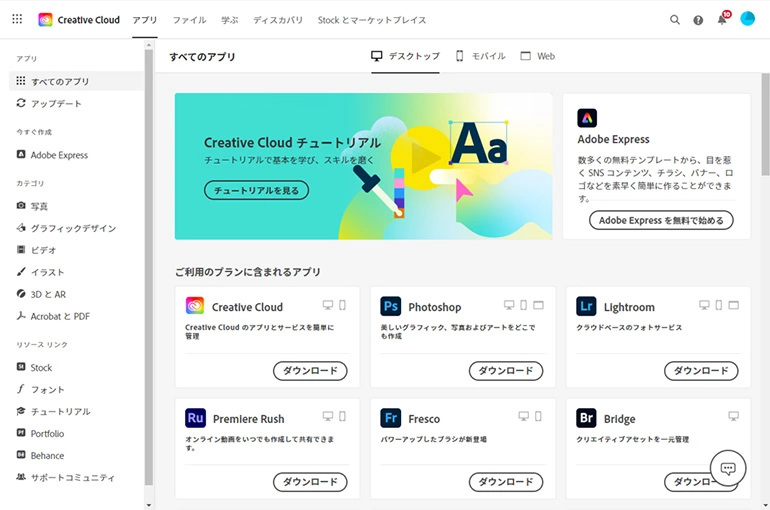Click the Fresco Fr icon
The height and width of the screenshot is (510, 770).
click(x=390, y=418)
